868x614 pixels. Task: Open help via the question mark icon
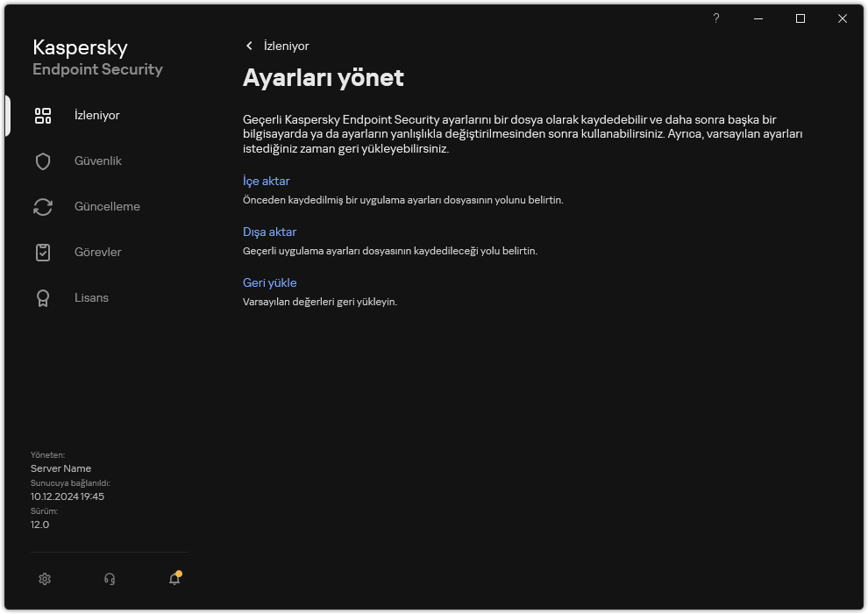point(715,18)
